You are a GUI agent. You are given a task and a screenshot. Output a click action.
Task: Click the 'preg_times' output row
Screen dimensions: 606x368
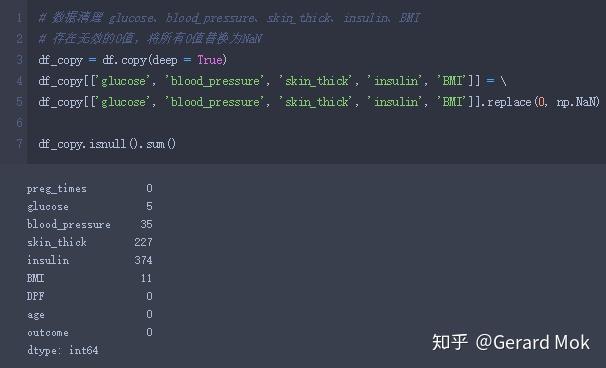tap(89, 188)
